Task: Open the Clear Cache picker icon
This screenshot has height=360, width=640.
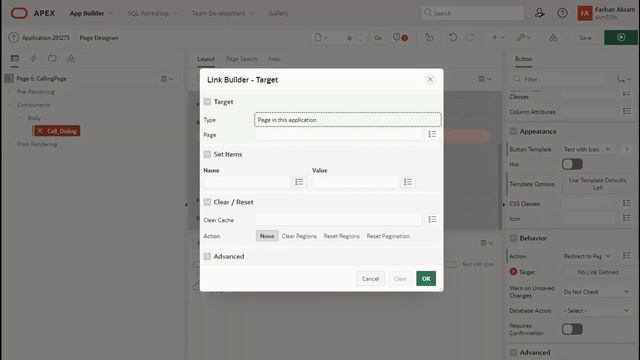Action: 432,220
